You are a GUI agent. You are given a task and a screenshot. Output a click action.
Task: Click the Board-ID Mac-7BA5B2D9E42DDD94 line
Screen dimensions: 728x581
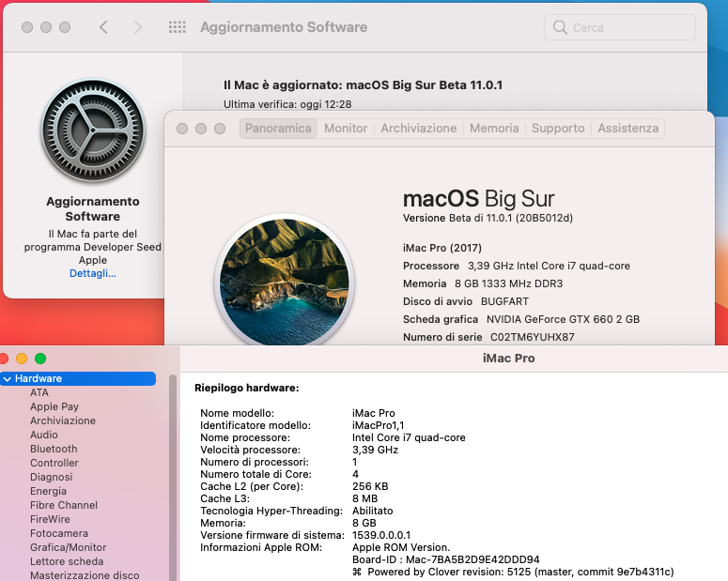point(445,559)
